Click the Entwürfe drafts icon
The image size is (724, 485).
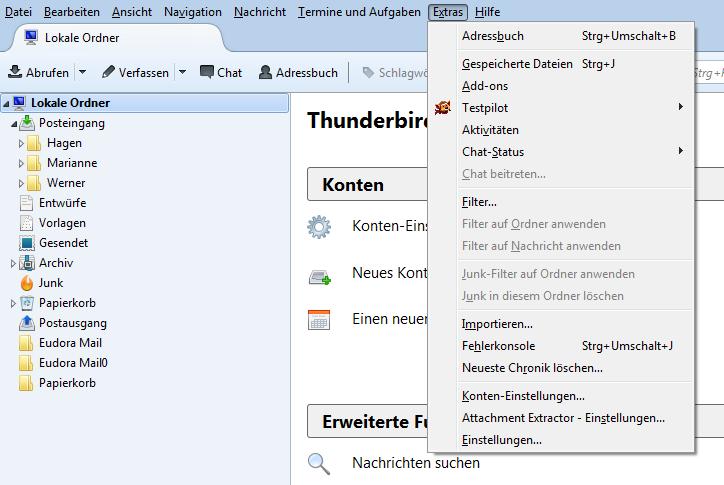coord(26,203)
